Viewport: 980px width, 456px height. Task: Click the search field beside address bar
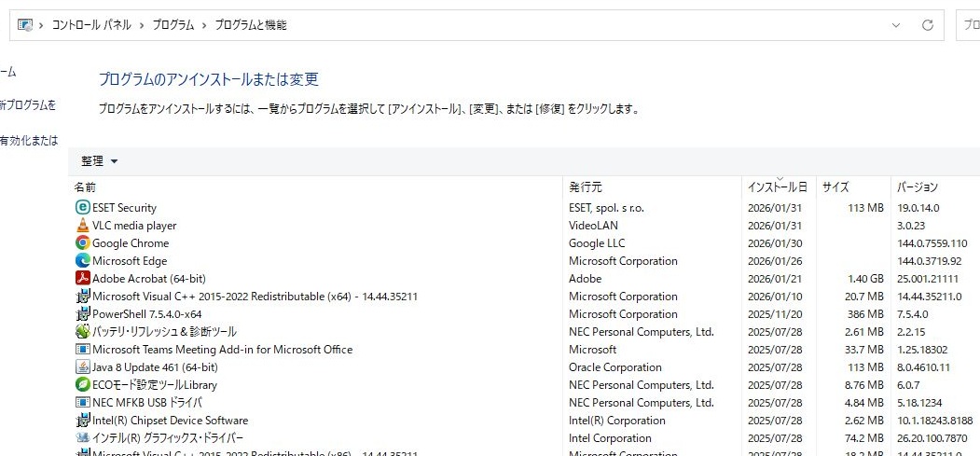pos(970,25)
